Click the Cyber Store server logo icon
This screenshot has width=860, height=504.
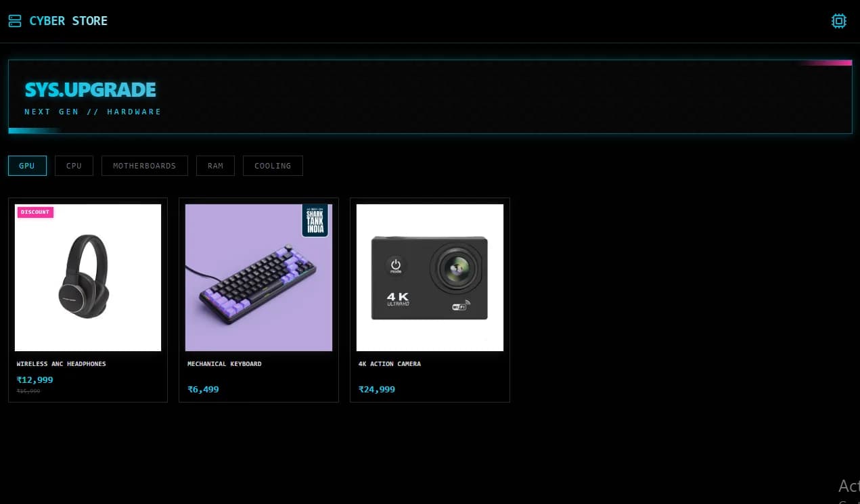15,21
